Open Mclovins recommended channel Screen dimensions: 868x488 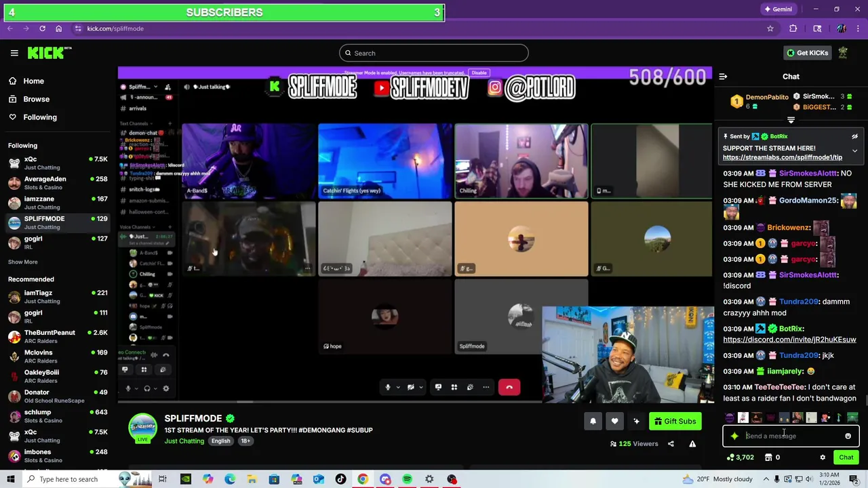coord(58,357)
